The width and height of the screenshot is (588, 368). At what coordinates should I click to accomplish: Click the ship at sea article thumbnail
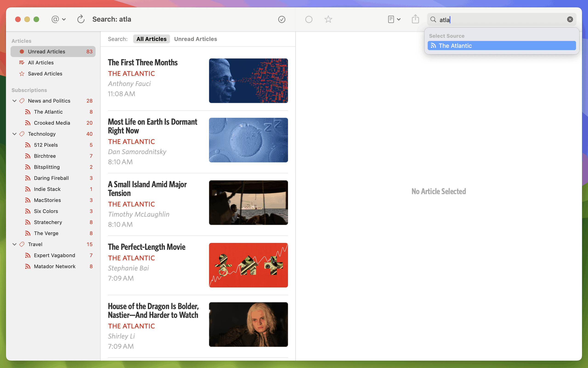(248, 202)
